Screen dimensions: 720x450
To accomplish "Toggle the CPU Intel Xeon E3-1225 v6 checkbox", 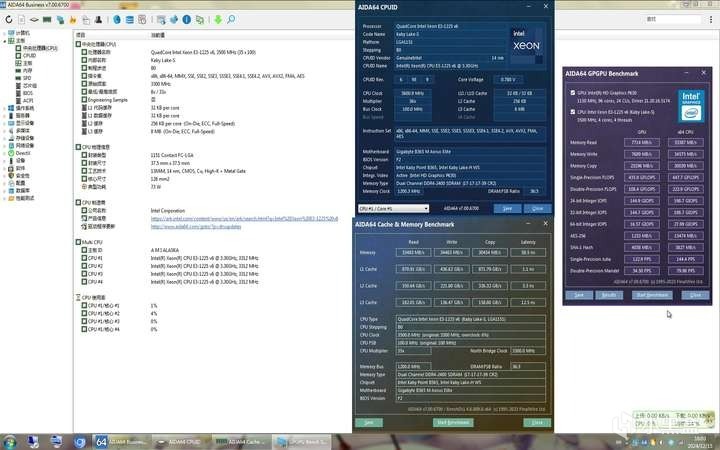I will click(573, 112).
